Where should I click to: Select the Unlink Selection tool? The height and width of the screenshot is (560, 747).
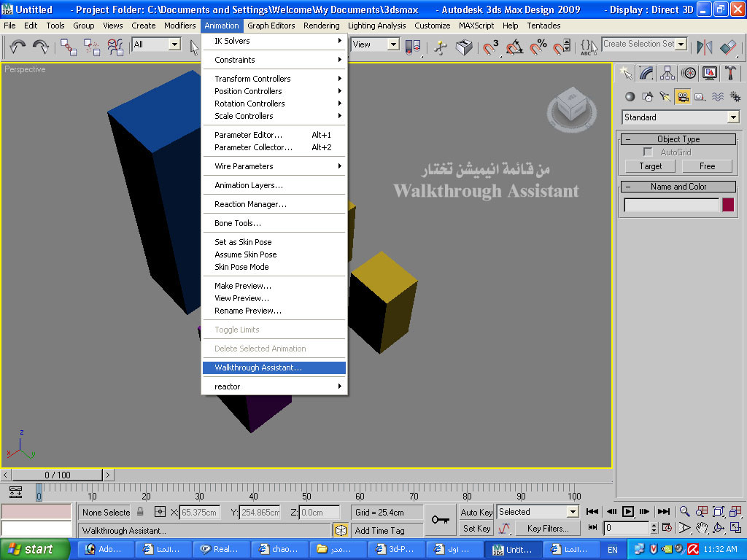coord(91,47)
